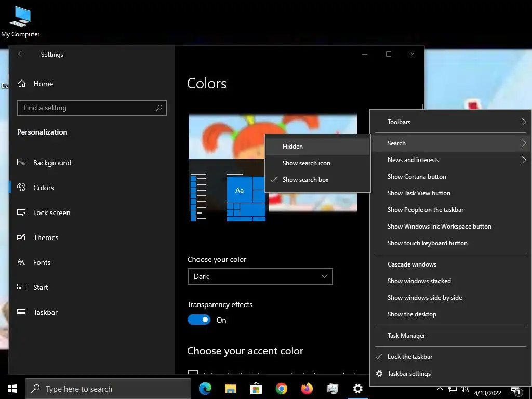532x399 pixels.
Task: Toggle Show touch keyboard button
Action: (451, 243)
